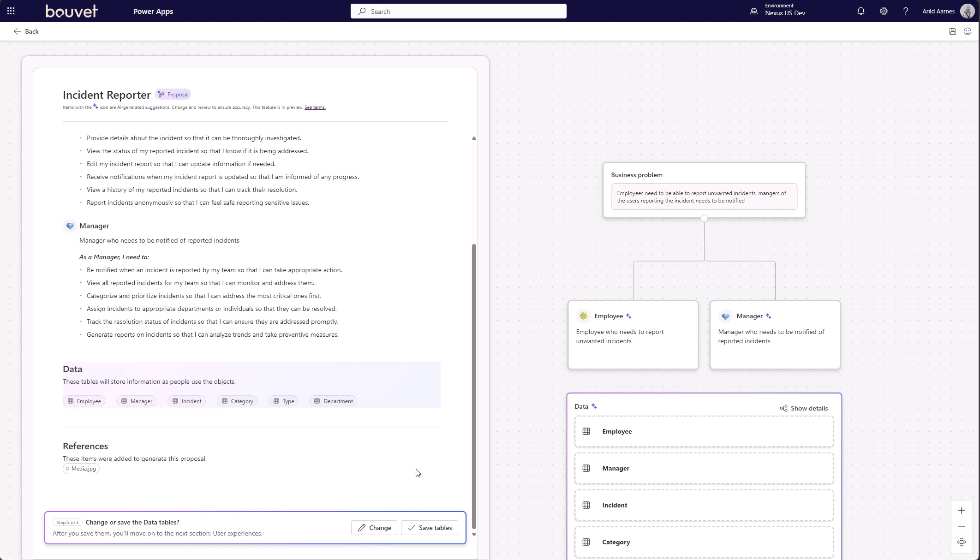Click the Media.jpg reference file attachment
Viewport: 980px width, 560px height.
click(80, 469)
